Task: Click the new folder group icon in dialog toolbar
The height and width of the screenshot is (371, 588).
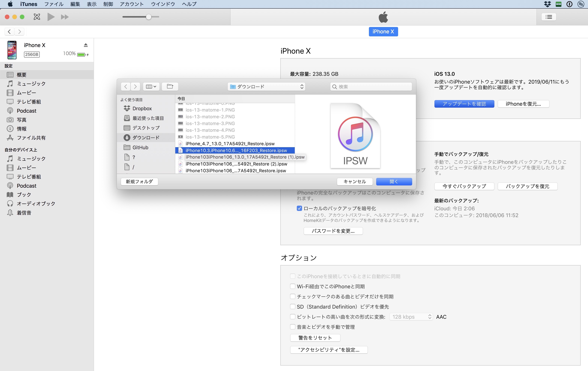Action: point(170,87)
